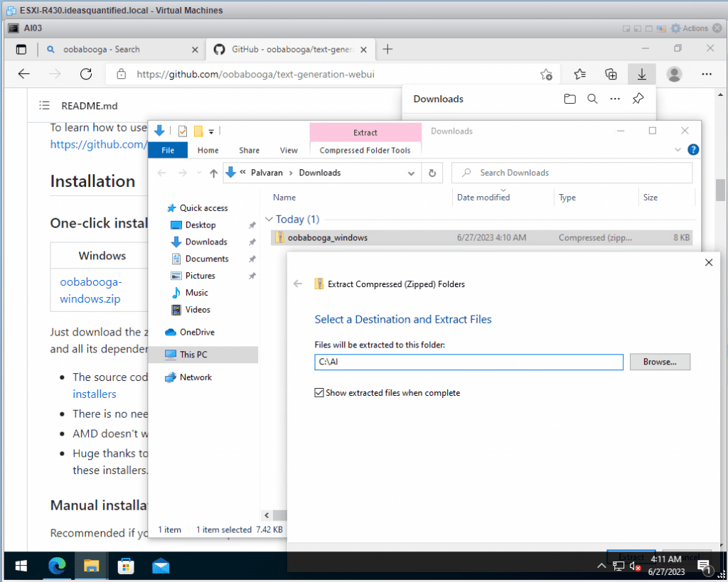Open File Explorer from the taskbar
This screenshot has width=728, height=582.
pos(92,566)
